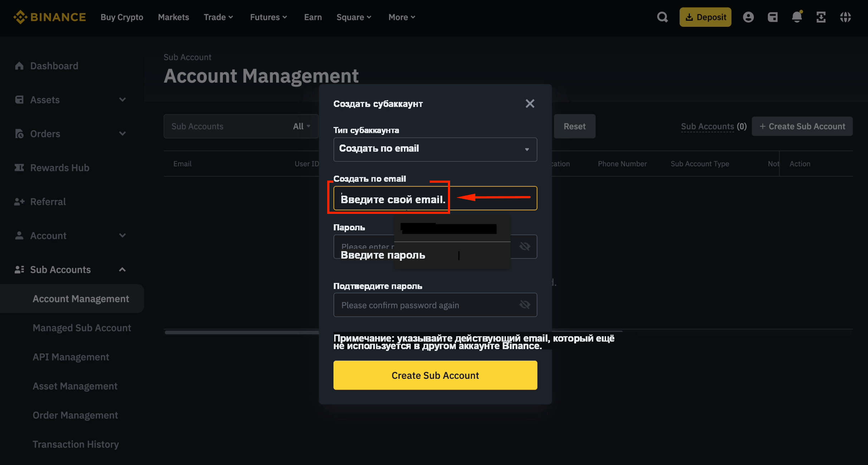
Task: Select Asset Management in sidebar
Action: (75, 386)
